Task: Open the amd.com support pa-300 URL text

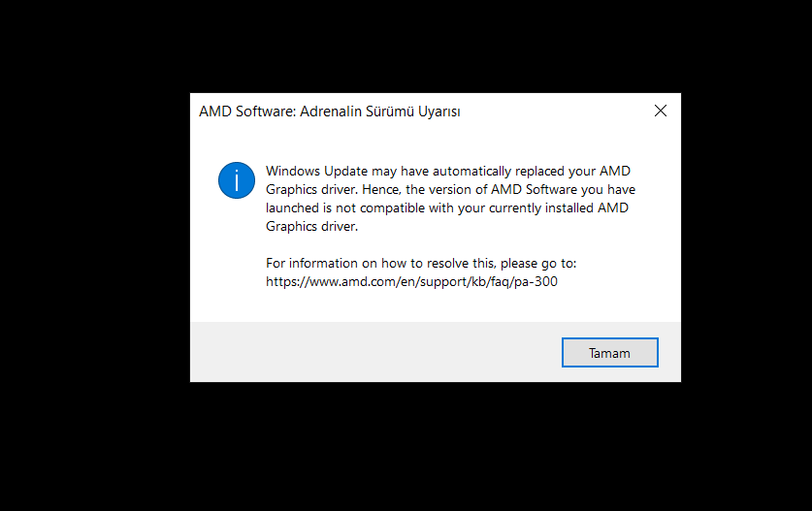Action: click(411, 281)
